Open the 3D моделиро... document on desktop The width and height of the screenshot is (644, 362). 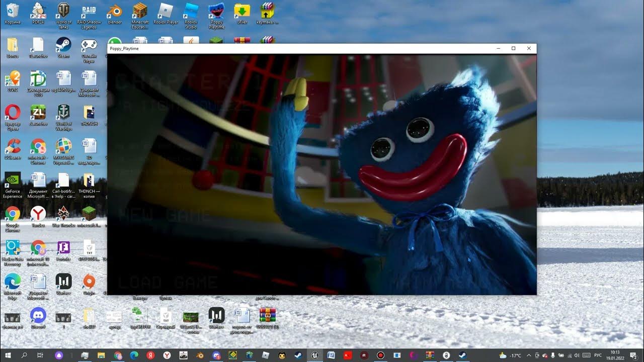pos(89,151)
